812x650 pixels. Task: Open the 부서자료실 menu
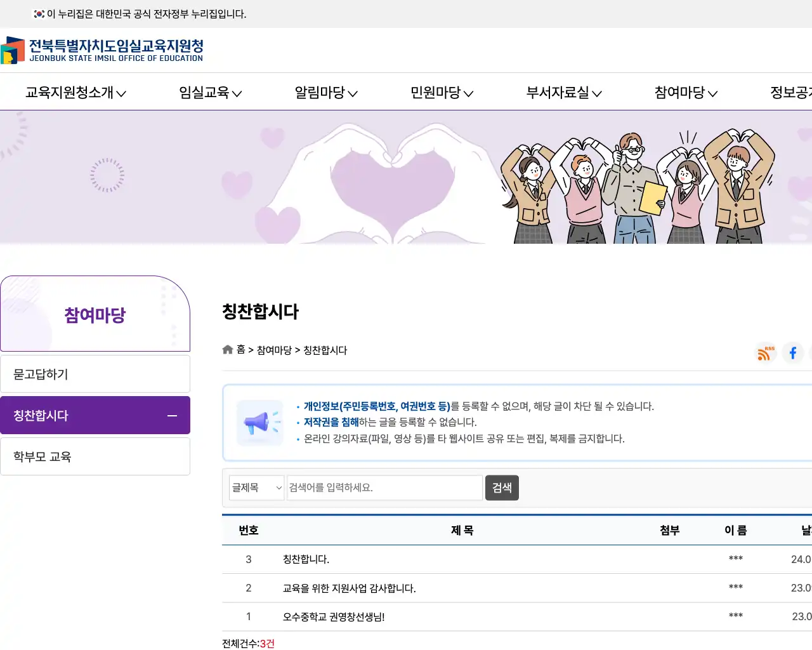[562, 92]
